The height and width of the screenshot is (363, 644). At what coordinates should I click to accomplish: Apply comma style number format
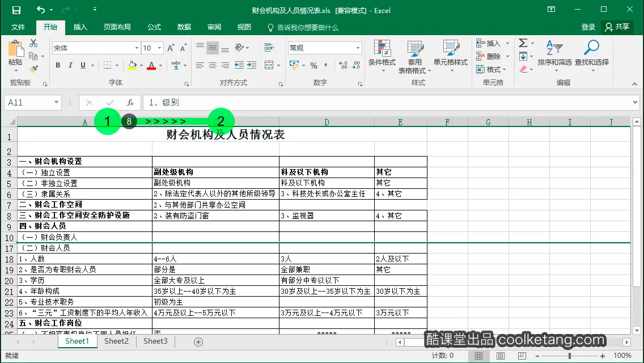point(326,65)
